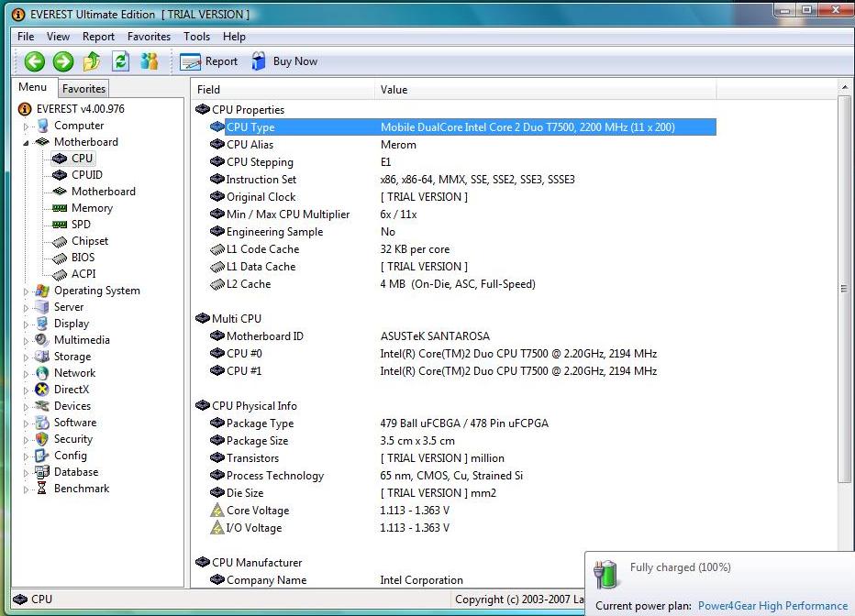
Task: Select the Memory module icon in tree
Action: click(x=60, y=208)
